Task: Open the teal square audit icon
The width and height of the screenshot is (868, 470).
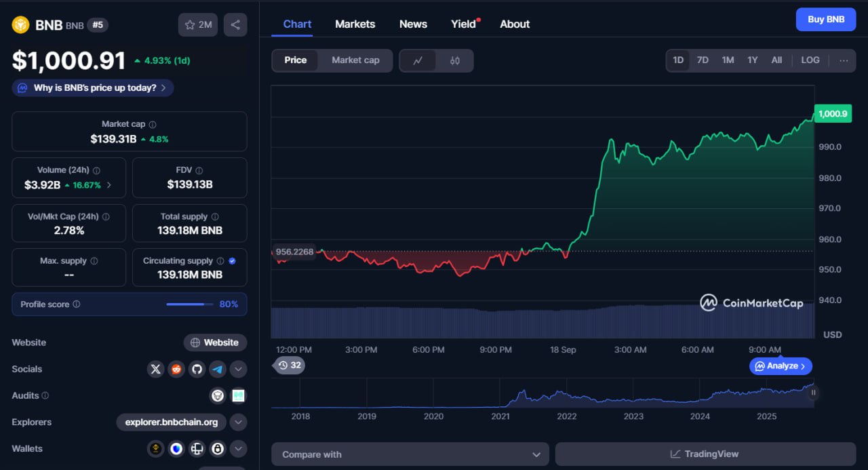Action: (x=238, y=395)
